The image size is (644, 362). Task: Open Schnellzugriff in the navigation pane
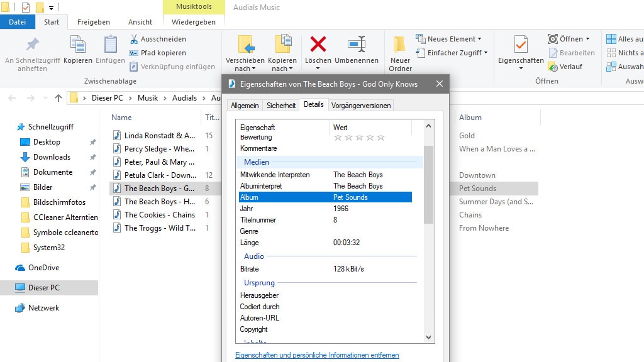coord(50,127)
